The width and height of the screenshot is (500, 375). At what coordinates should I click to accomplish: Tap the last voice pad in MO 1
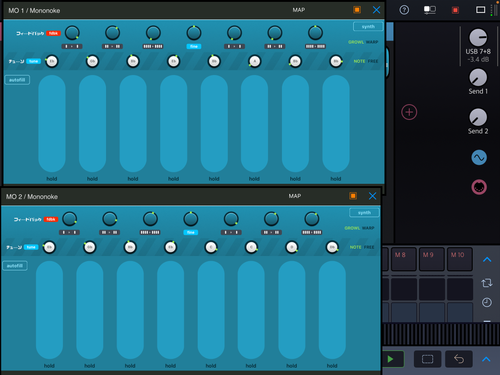336,123
